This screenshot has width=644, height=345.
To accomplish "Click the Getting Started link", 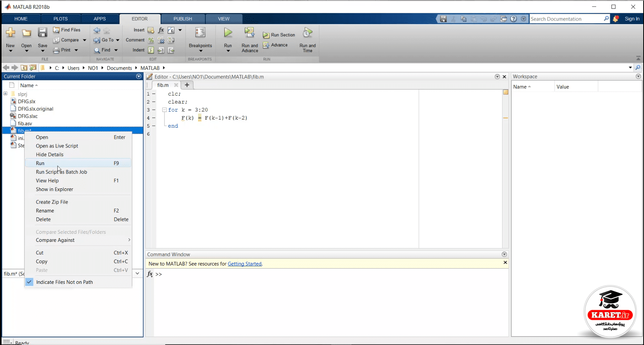I will tap(245, 264).
